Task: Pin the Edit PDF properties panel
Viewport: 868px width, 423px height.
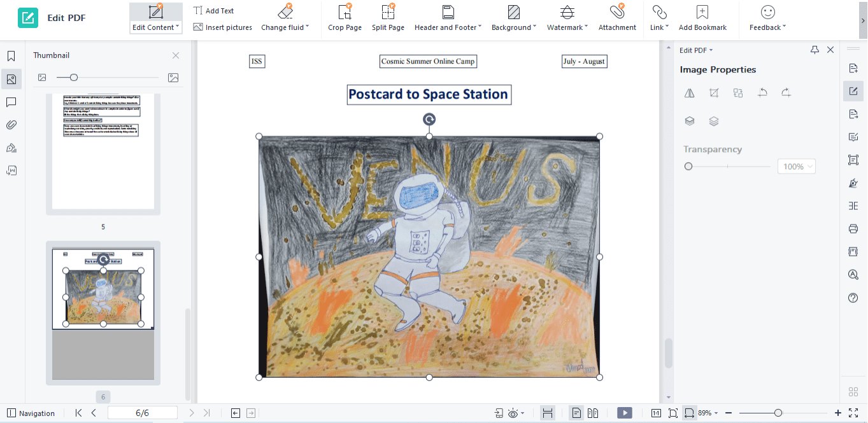Action: pos(815,50)
